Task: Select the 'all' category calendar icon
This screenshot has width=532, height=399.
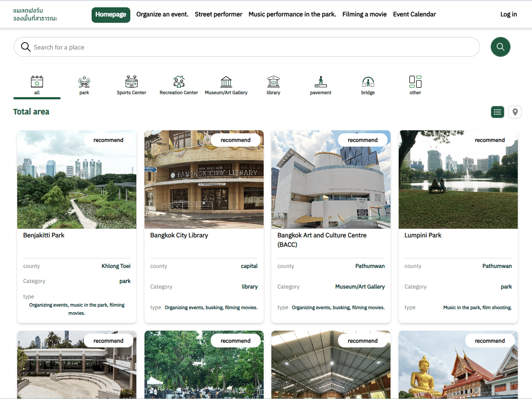Action: point(37,82)
